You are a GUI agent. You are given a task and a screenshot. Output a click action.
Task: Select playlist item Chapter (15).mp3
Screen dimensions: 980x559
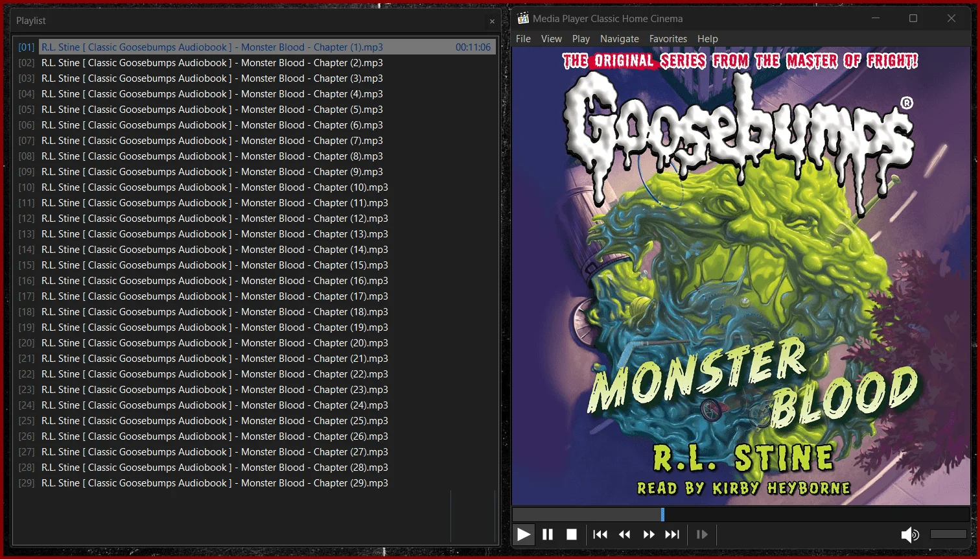[x=268, y=265]
